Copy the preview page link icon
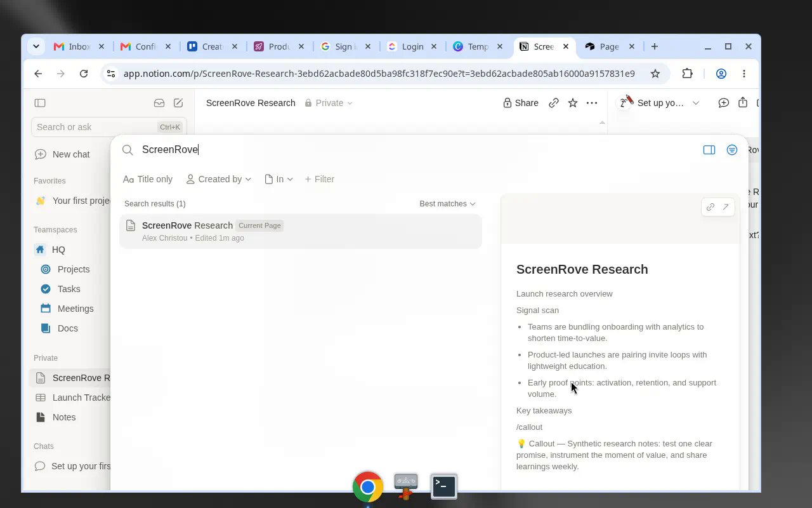The width and height of the screenshot is (812, 508). (710, 207)
